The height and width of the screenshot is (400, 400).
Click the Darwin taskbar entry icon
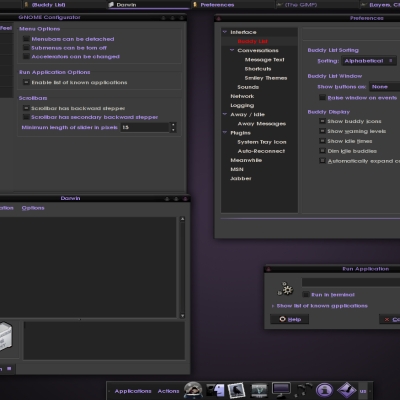click(111, 5)
